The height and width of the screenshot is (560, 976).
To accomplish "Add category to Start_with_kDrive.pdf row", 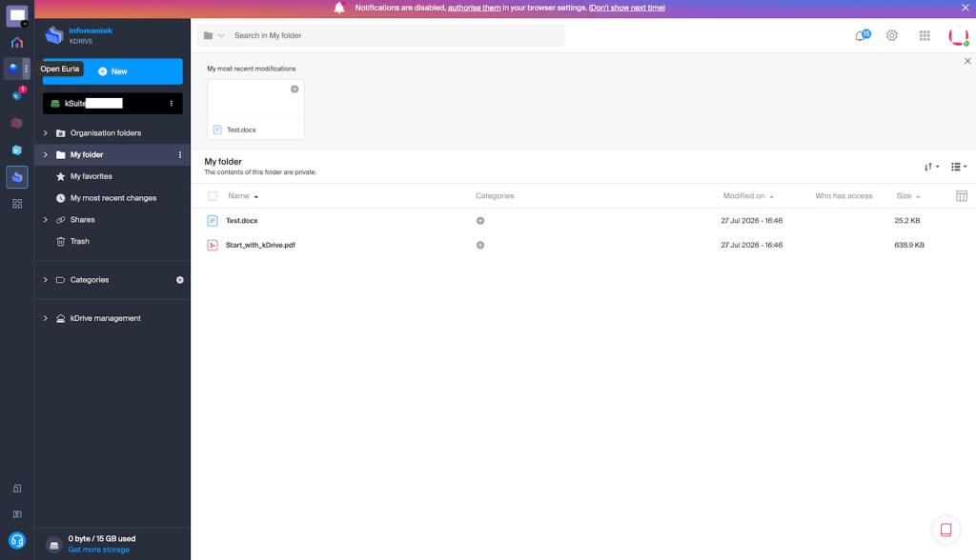I will coord(480,245).
